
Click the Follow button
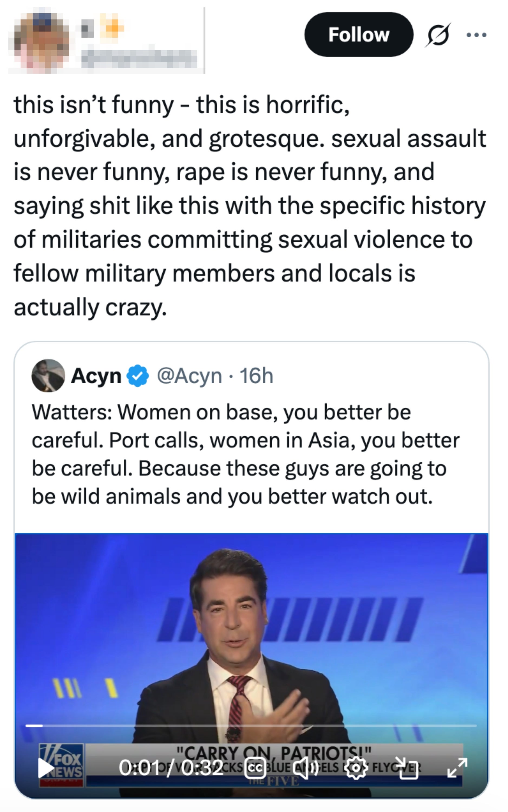(x=359, y=35)
